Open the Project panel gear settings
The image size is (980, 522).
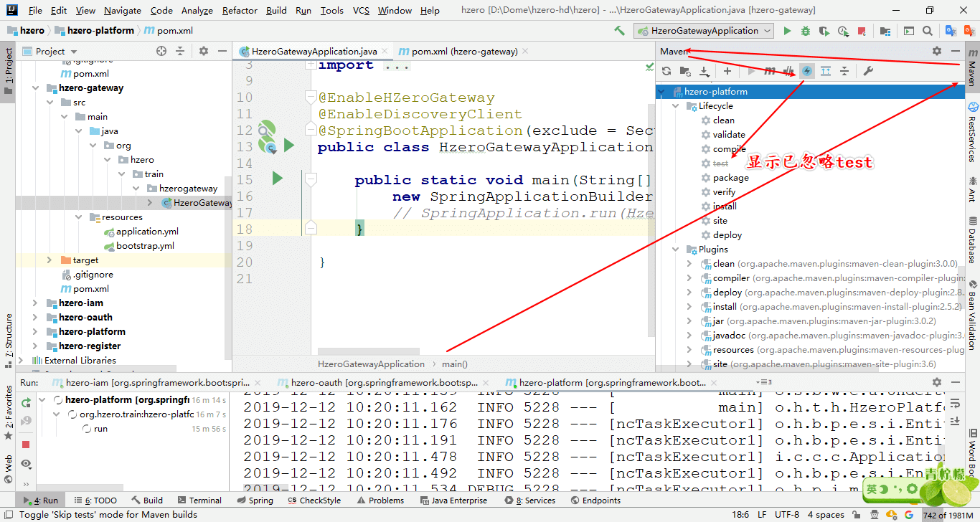(203, 51)
